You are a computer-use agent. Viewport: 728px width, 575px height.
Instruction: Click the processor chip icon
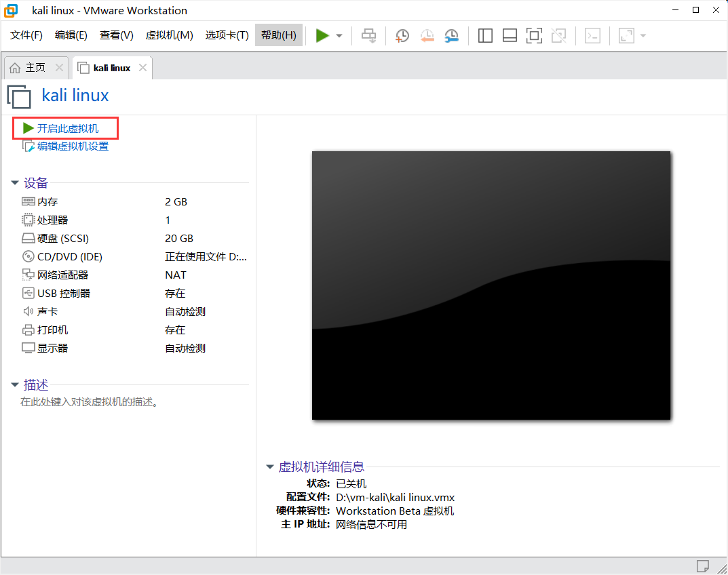click(x=28, y=220)
